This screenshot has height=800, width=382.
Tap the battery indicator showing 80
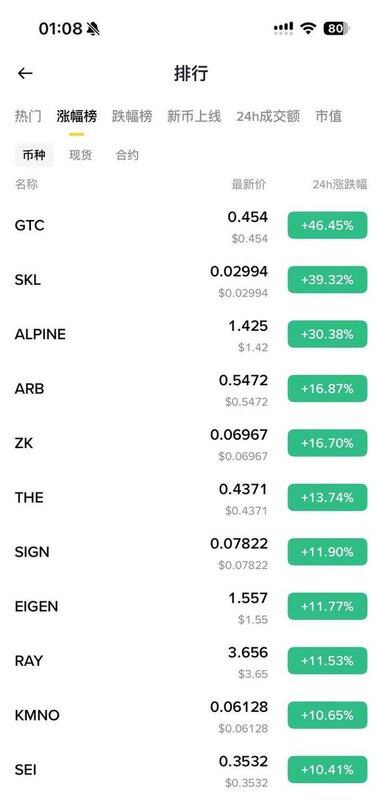tap(336, 29)
